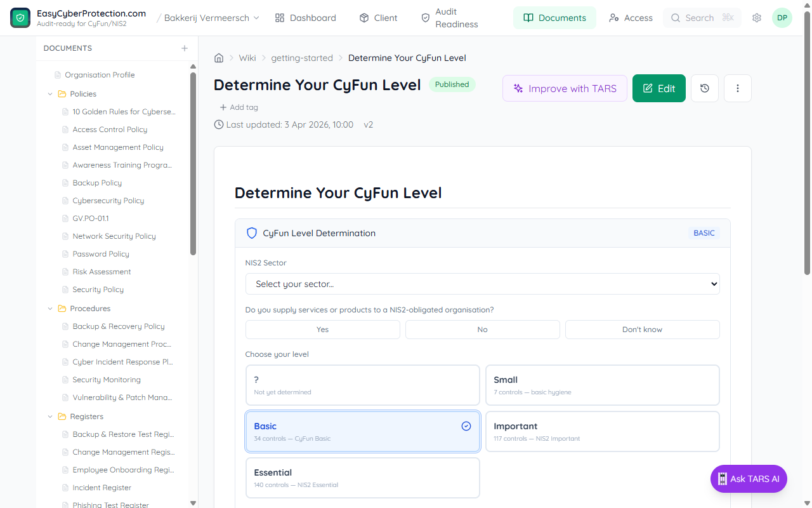This screenshot has width=812, height=508.
Task: Open Employee Onboarding Register document
Action: 123,470
